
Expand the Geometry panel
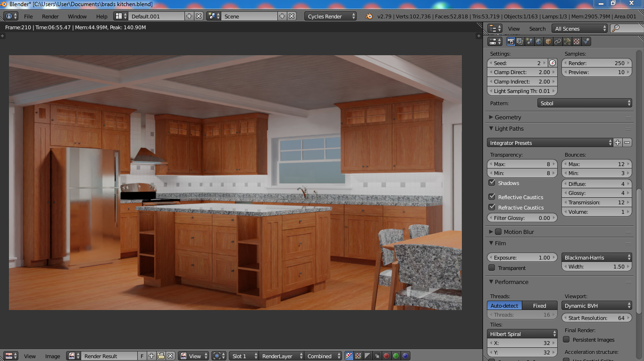point(508,117)
